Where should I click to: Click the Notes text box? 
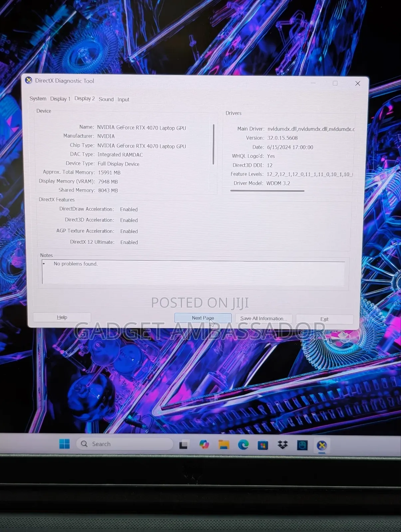point(193,273)
